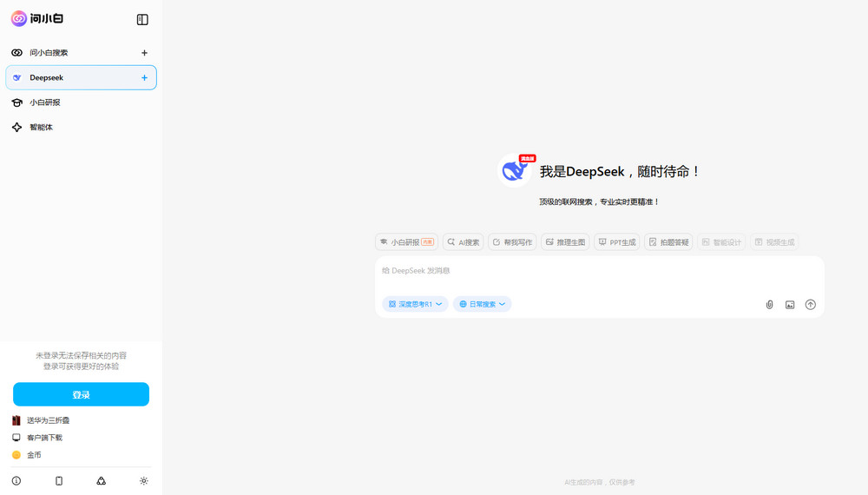Viewport: 868px width, 495px height.
Task: Start a new 问小白搜索 chat with plus
Action: click(144, 53)
